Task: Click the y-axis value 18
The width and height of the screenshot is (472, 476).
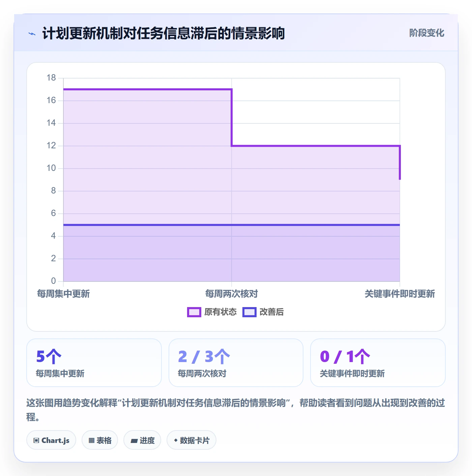Action: coord(51,78)
